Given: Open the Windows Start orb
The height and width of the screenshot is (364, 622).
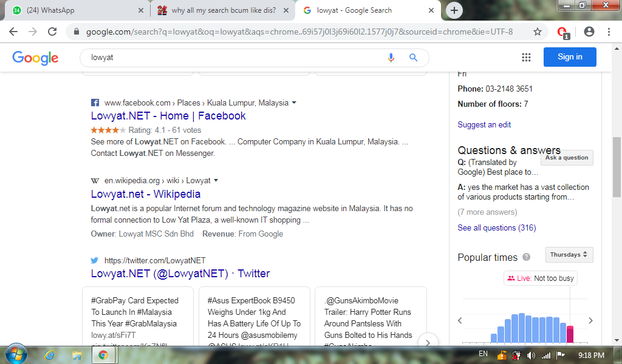Looking at the screenshot, I should click(16, 354).
